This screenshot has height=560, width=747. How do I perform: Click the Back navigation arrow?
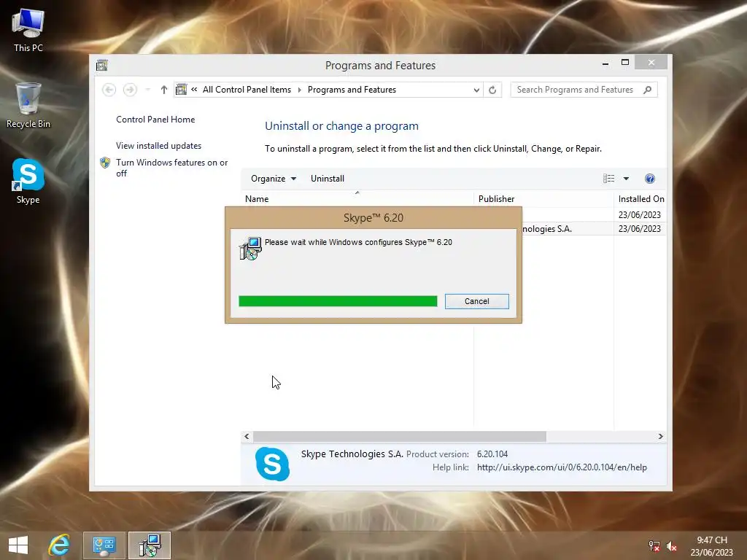[x=109, y=90]
